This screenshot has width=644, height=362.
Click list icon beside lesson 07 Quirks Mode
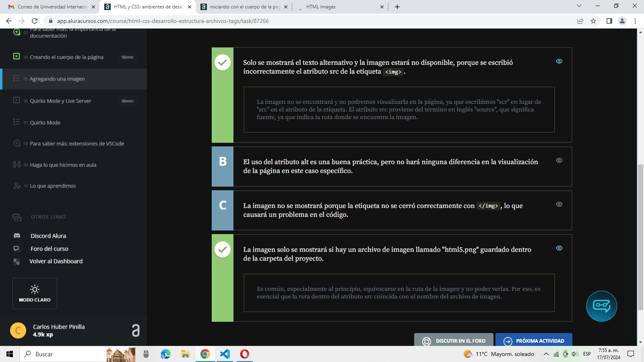pos(17,122)
